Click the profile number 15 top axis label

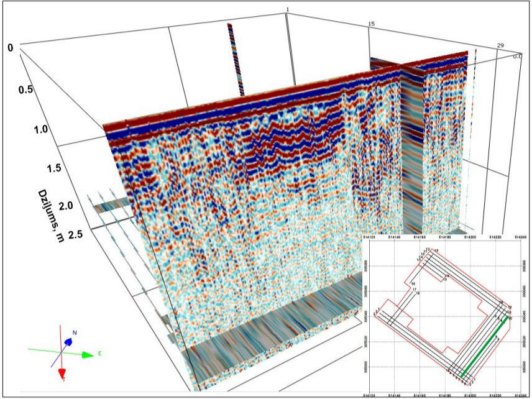click(x=372, y=24)
